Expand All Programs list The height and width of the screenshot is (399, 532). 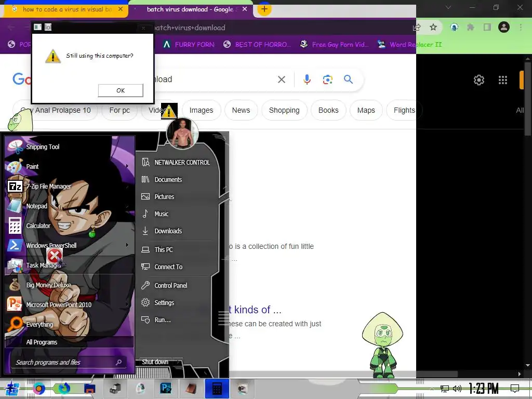point(69,342)
